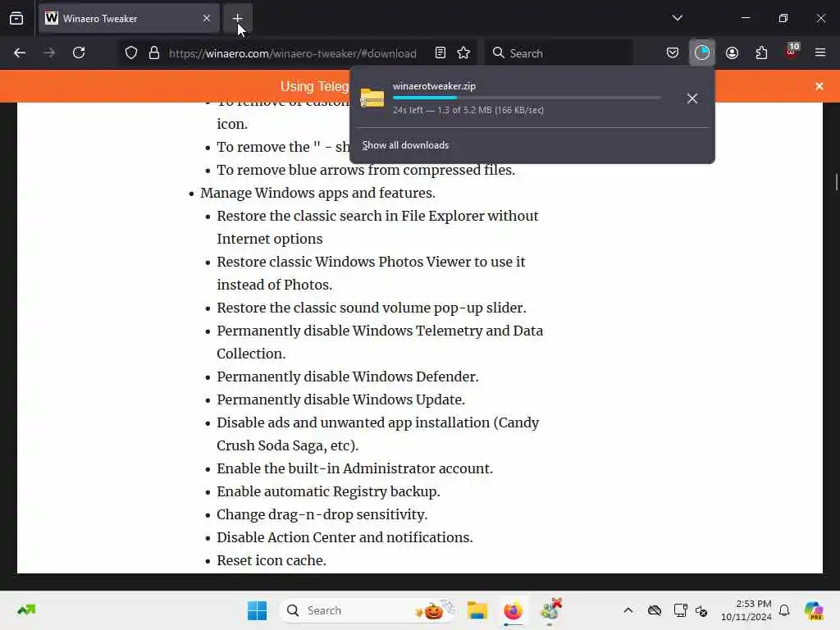
Task: Open the Extensions puzzle icon
Action: (762, 52)
